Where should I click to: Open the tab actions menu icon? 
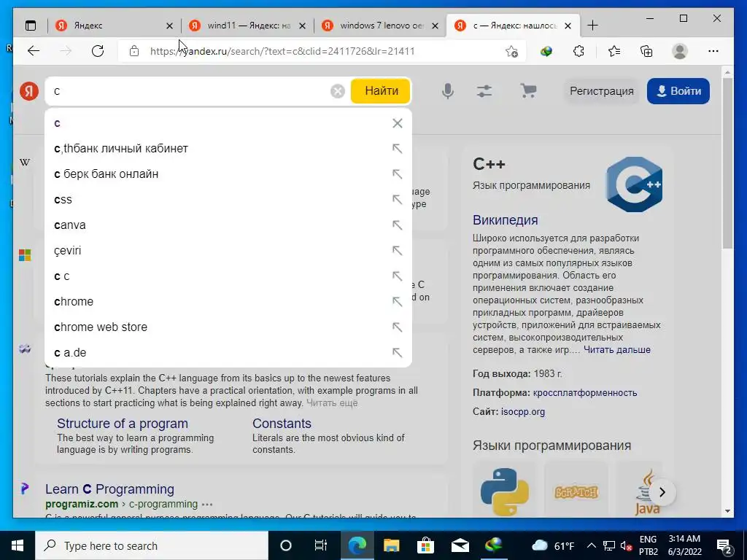pyautogui.click(x=31, y=26)
